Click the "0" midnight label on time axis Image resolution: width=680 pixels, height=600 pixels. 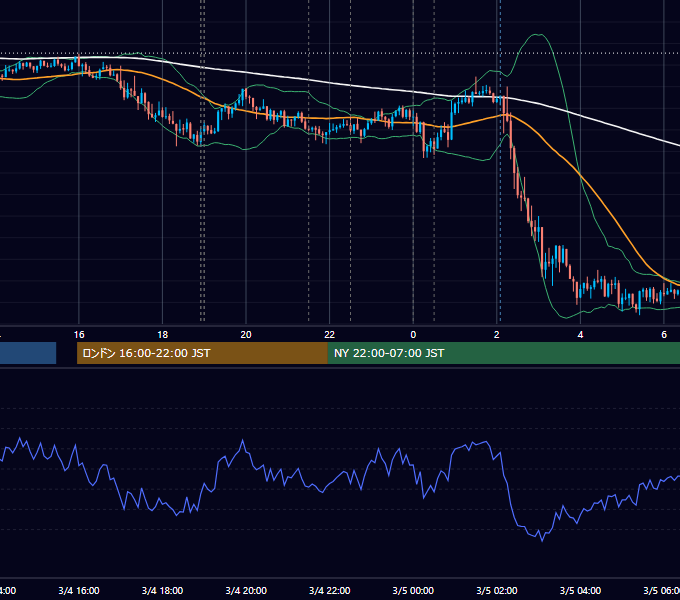click(413, 334)
